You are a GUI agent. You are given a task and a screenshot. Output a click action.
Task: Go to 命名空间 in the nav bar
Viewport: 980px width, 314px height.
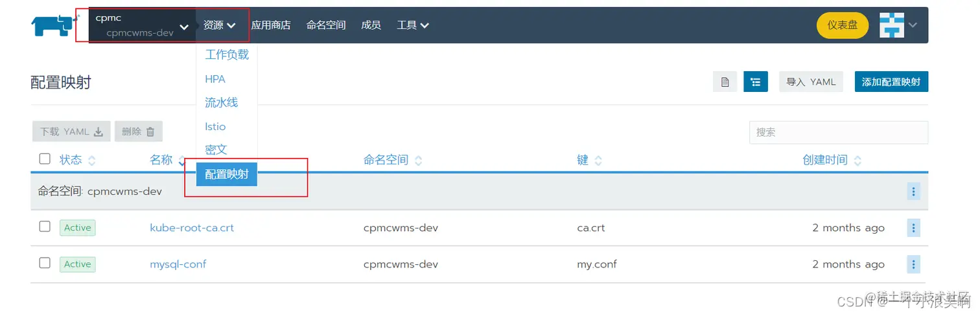click(326, 25)
